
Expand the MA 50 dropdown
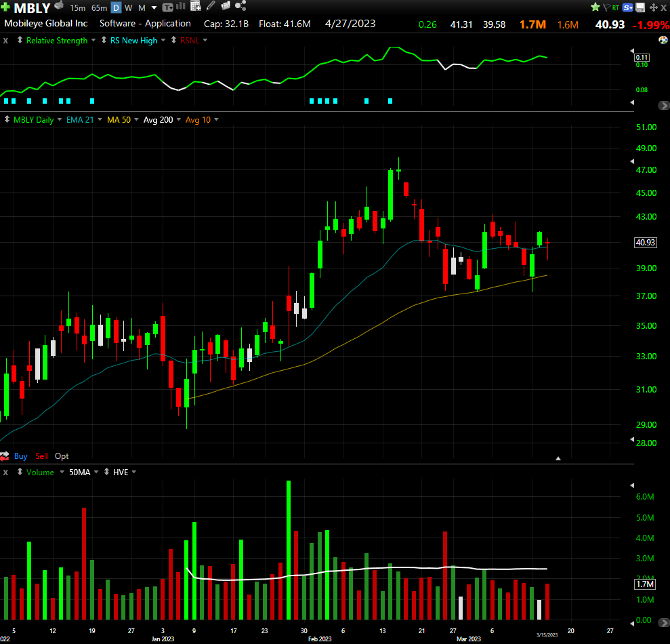click(x=136, y=120)
